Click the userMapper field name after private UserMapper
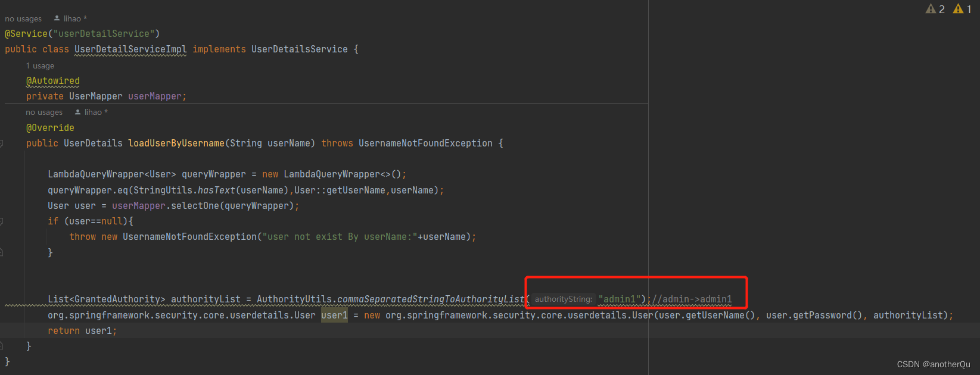The image size is (980, 375). click(155, 96)
